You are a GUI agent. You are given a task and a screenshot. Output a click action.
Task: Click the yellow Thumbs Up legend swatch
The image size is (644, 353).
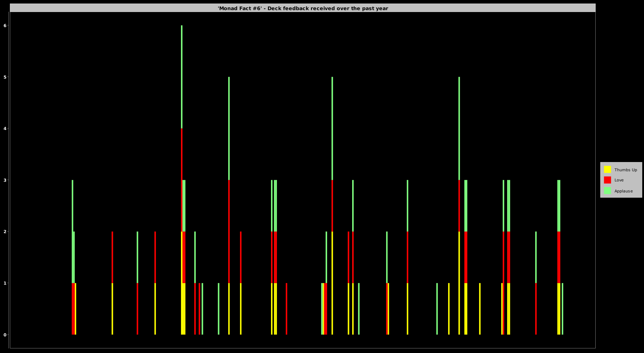(607, 169)
